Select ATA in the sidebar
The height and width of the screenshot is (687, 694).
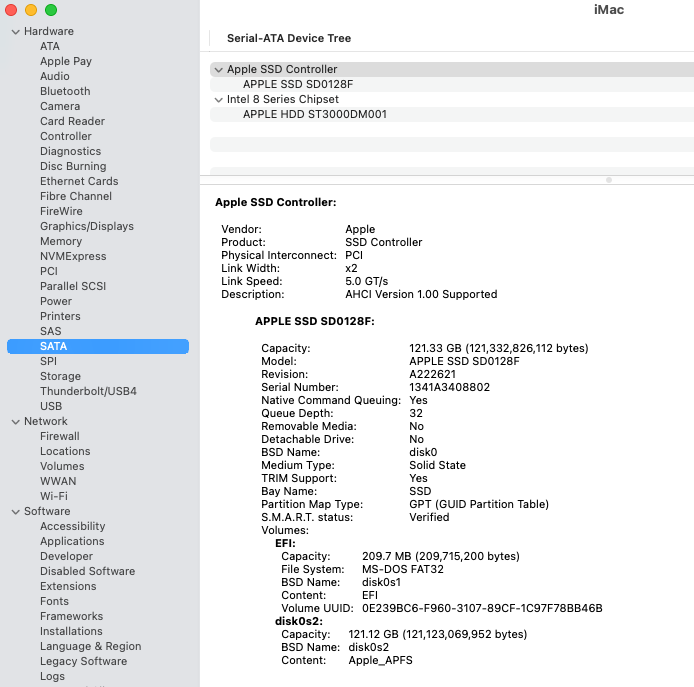coord(50,46)
